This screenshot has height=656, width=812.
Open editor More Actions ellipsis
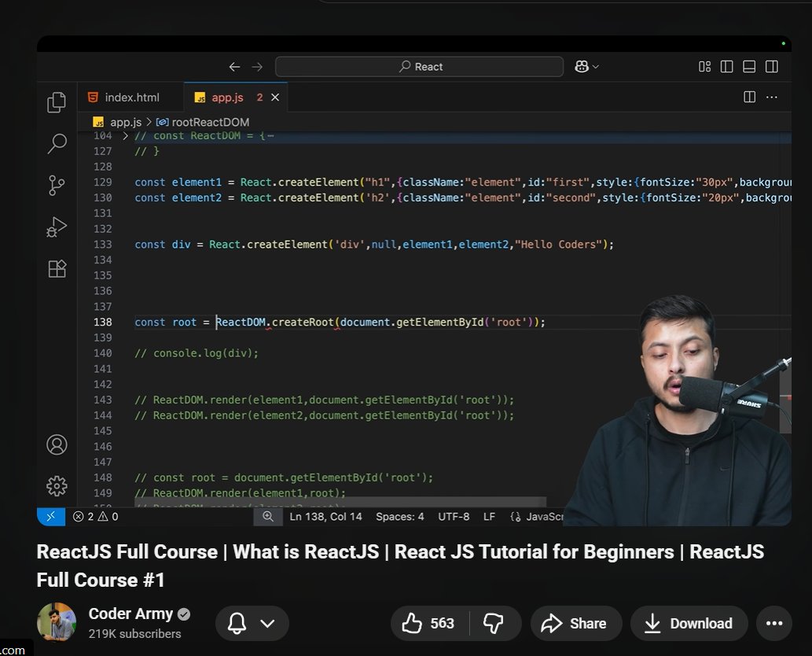tap(772, 97)
